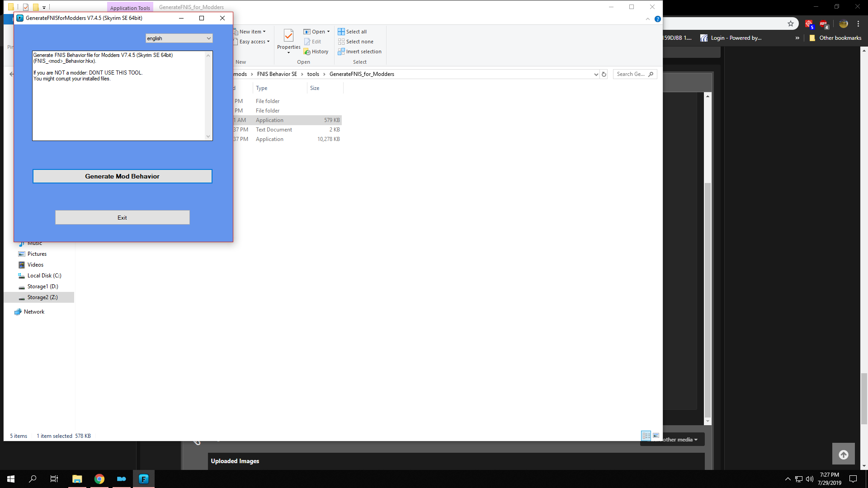868x488 pixels.
Task: Click the volume icon in system tray
Action: pos(810,479)
